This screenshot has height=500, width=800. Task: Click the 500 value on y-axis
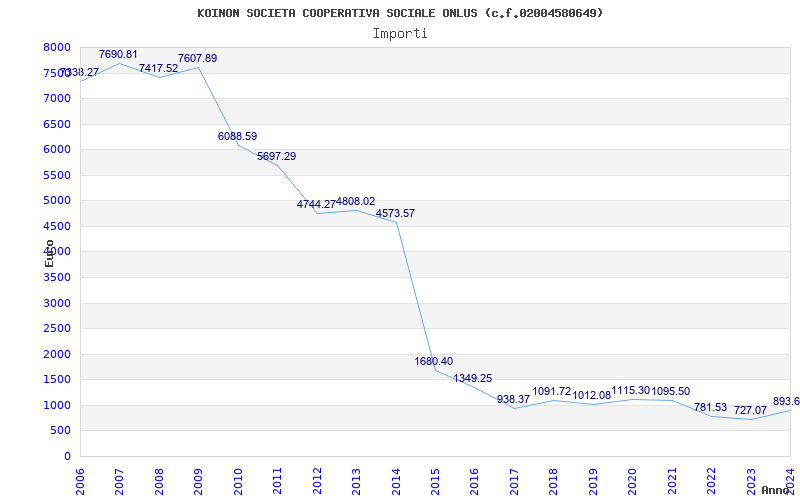tap(61, 431)
